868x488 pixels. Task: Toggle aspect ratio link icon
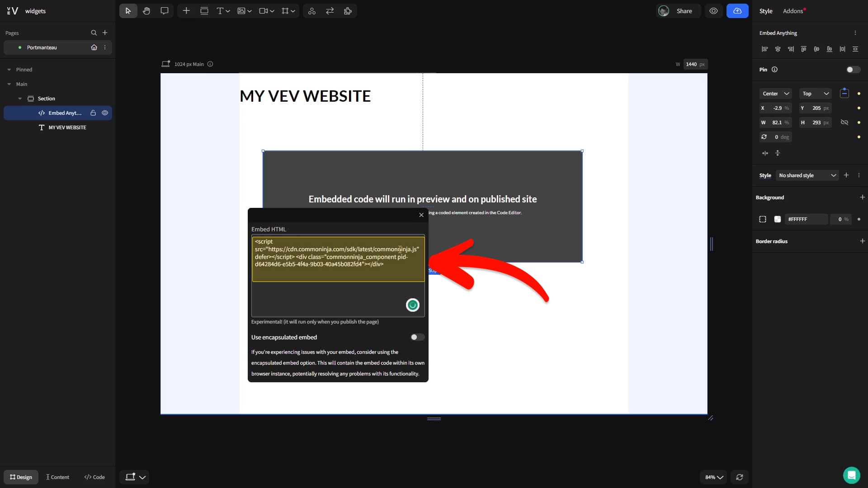point(844,122)
